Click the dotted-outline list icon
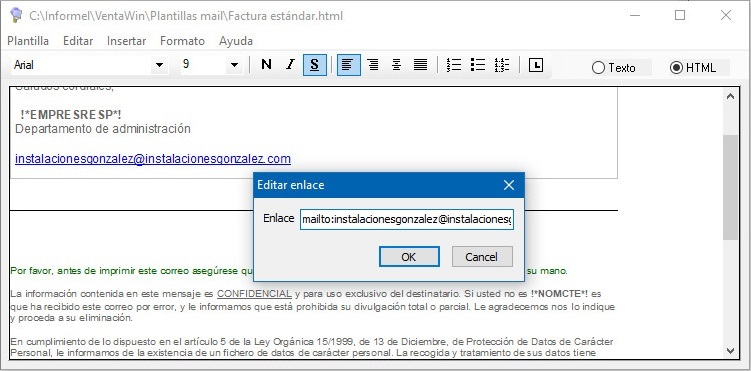Screen dimensions: 751x371 (501, 65)
